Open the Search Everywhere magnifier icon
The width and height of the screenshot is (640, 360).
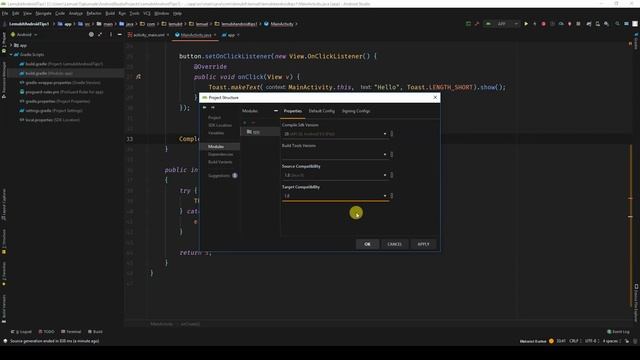click(x=617, y=24)
